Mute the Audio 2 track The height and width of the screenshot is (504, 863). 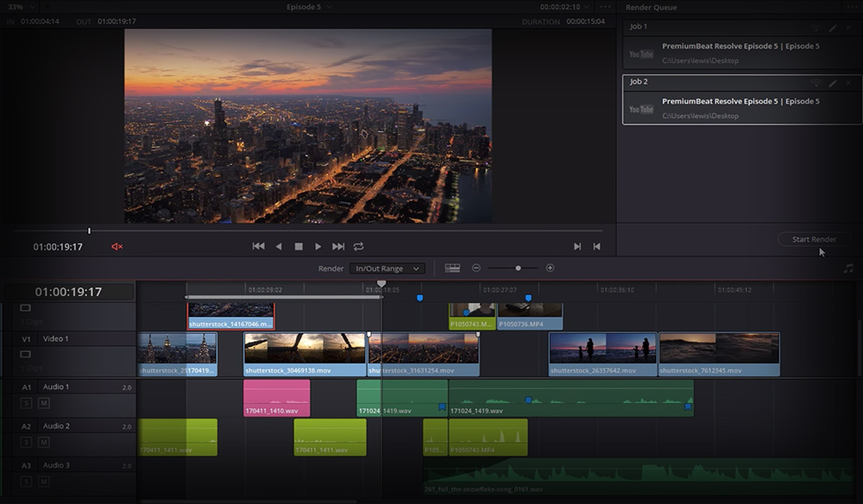point(46,442)
